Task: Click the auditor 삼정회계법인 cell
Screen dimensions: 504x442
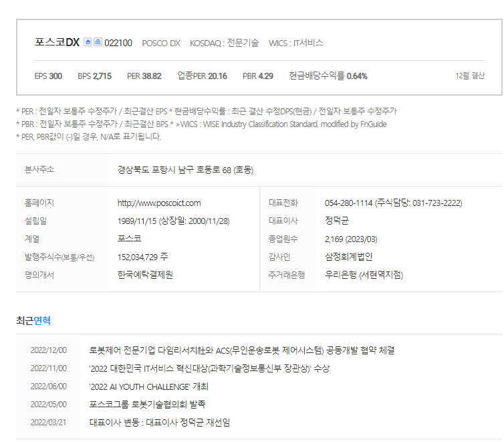Action: pyautogui.click(x=348, y=257)
